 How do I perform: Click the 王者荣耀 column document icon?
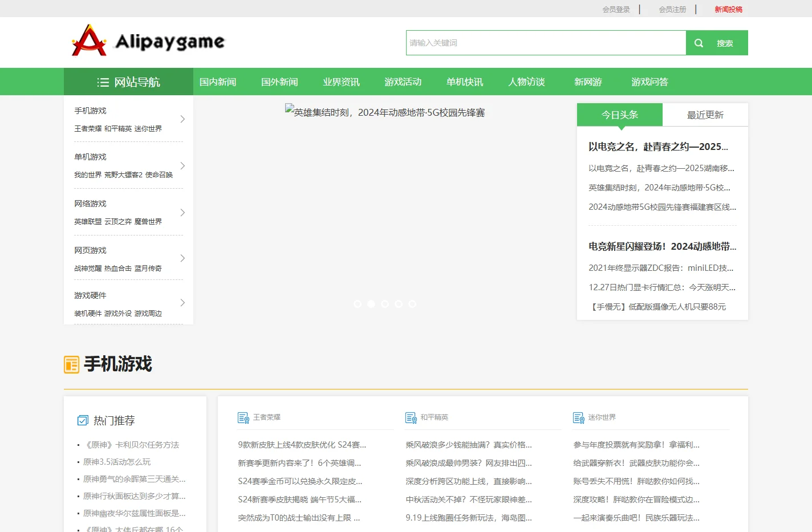pyautogui.click(x=243, y=418)
